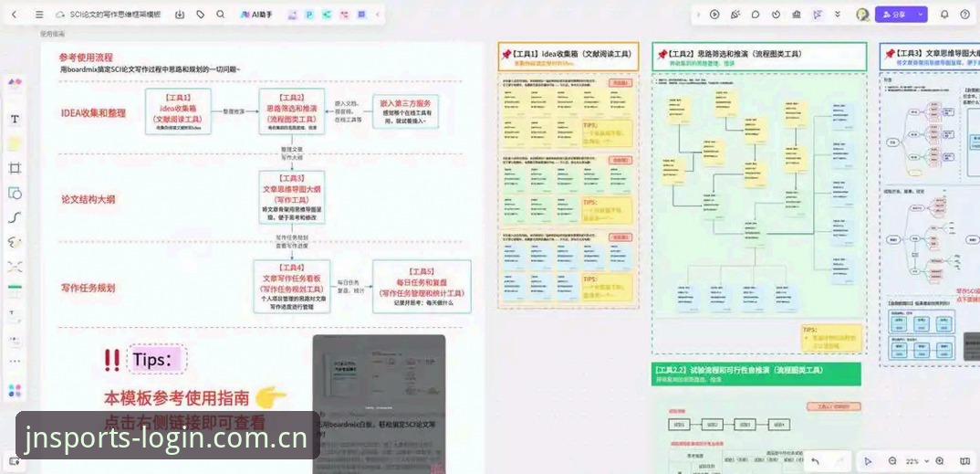Open the search magnifier in top toolbar
The image size is (980, 474).
tap(221, 15)
